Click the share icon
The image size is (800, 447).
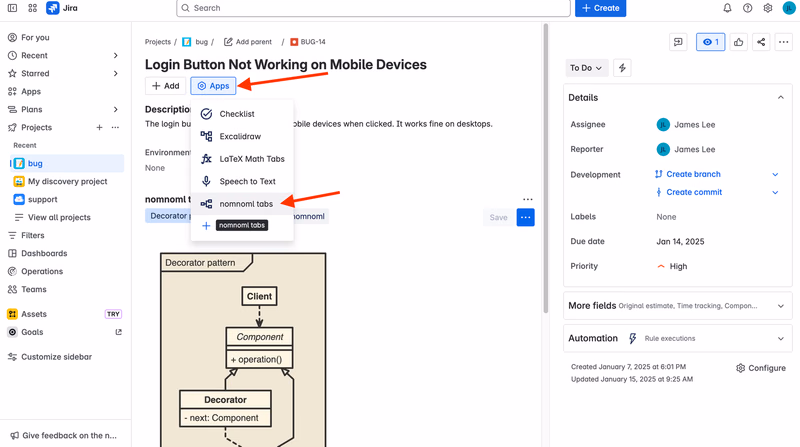click(761, 42)
